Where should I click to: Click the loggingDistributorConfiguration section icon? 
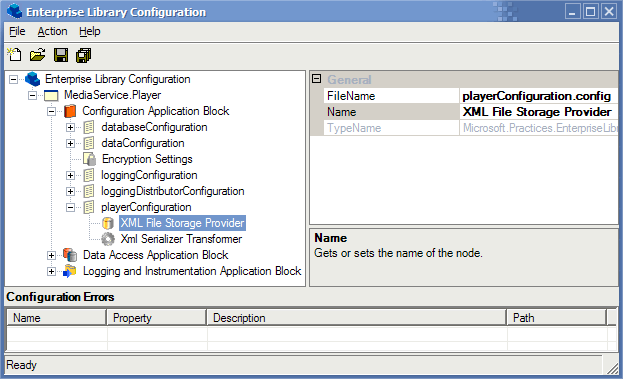tap(89, 191)
